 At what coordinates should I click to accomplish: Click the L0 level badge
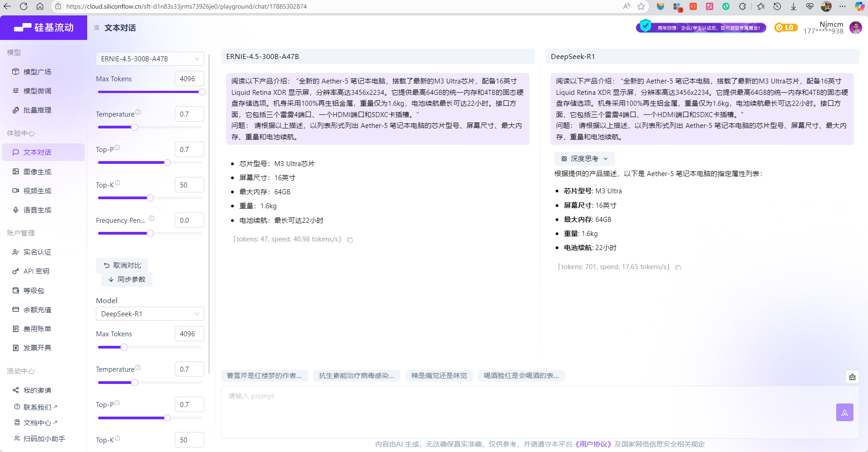click(x=785, y=28)
